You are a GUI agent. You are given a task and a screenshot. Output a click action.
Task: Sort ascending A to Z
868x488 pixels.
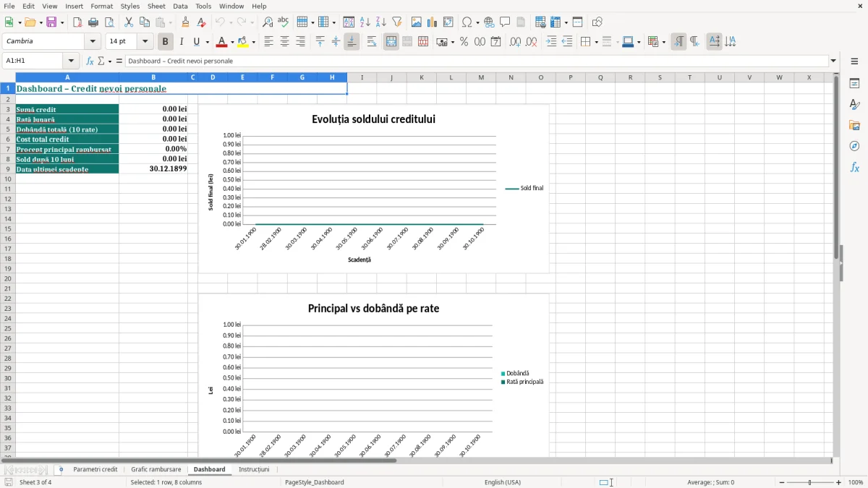pyautogui.click(x=365, y=22)
